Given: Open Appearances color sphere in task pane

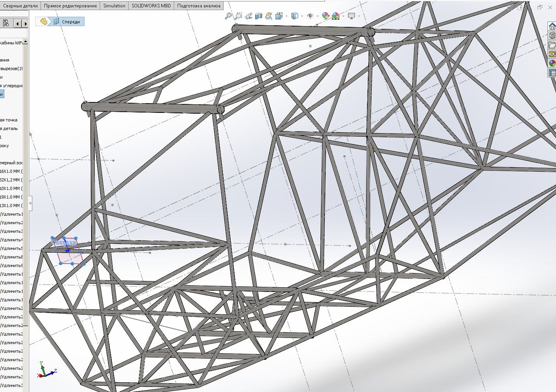Looking at the screenshot, I should (552, 63).
